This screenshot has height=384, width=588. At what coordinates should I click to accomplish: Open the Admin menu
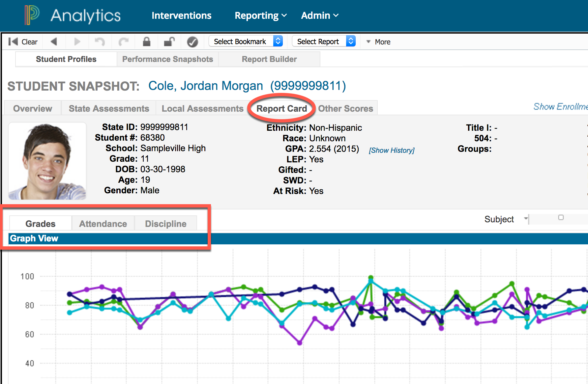click(x=320, y=15)
